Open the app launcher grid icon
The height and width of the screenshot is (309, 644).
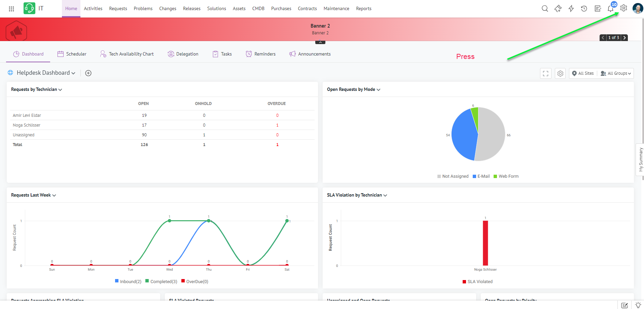11,9
